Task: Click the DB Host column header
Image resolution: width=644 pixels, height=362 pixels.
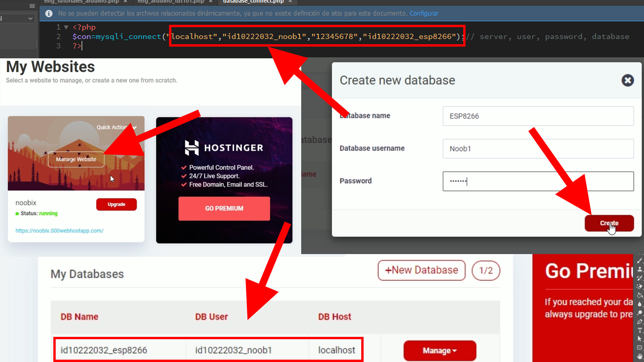Action: [x=334, y=317]
